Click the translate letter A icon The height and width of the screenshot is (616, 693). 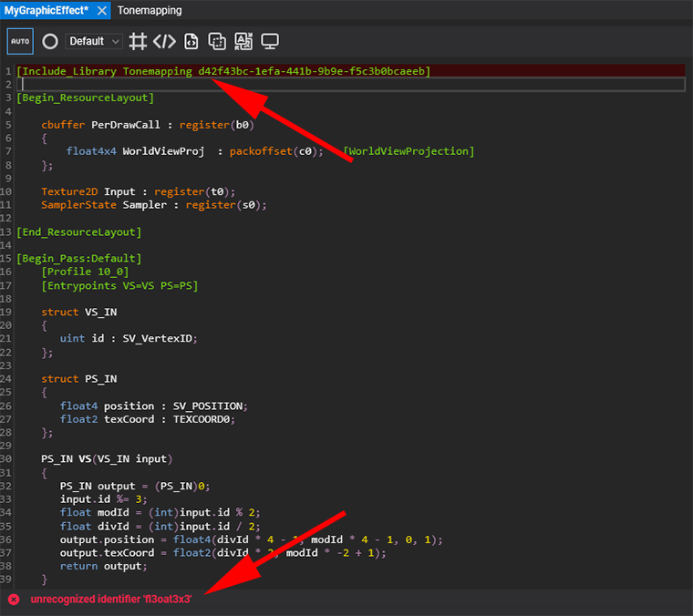coord(243,41)
